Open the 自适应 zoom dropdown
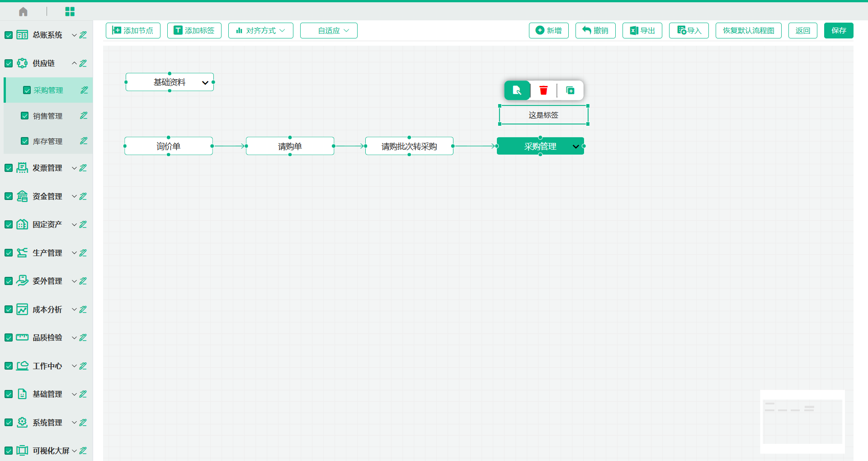This screenshot has height=461, width=868. coord(329,30)
